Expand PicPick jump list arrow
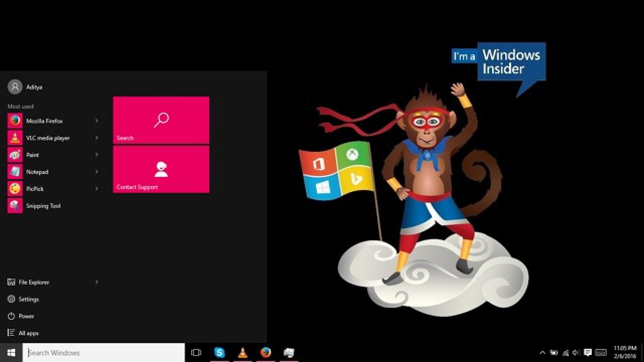The height and width of the screenshot is (362, 644). [97, 189]
